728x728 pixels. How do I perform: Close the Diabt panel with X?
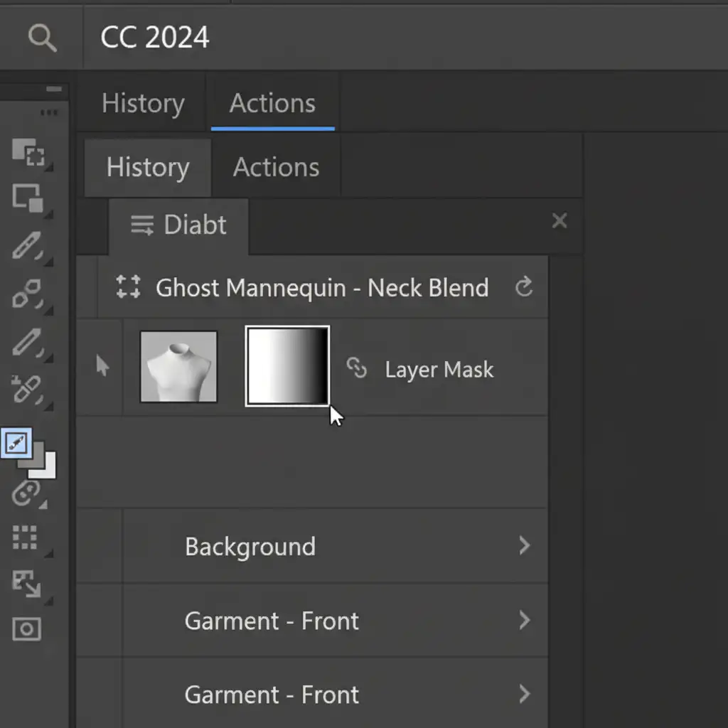(x=560, y=221)
